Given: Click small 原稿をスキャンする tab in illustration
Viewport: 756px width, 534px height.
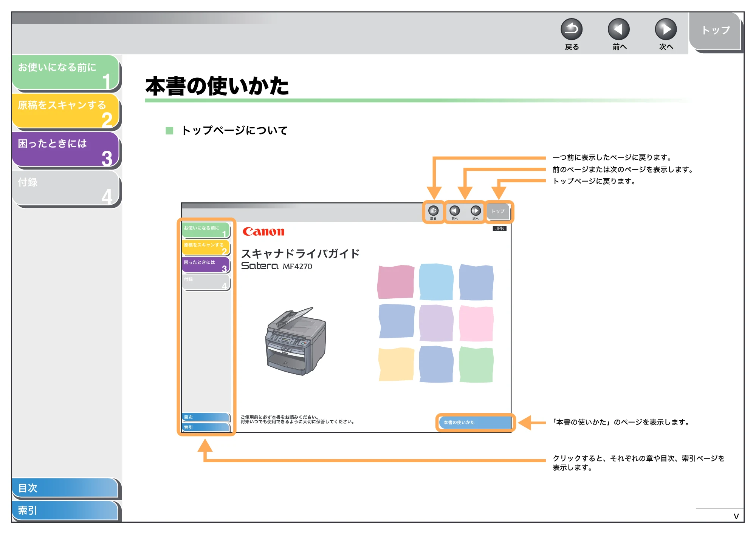Looking at the screenshot, I should point(206,247).
